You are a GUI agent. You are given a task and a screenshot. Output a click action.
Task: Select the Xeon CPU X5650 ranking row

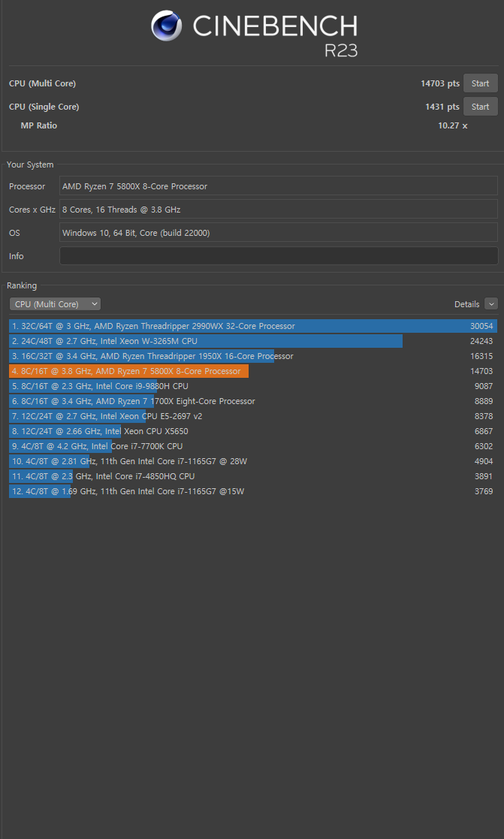tap(253, 430)
